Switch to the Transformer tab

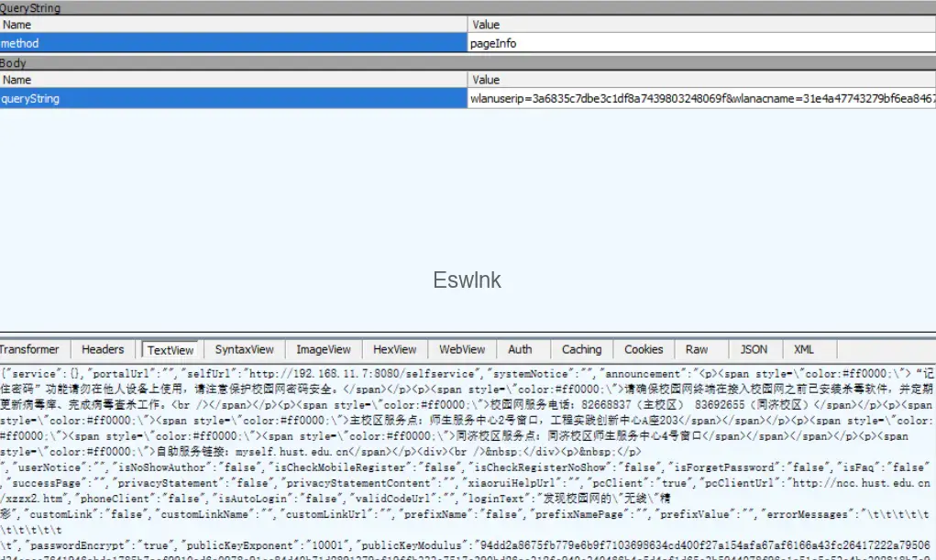(30, 349)
